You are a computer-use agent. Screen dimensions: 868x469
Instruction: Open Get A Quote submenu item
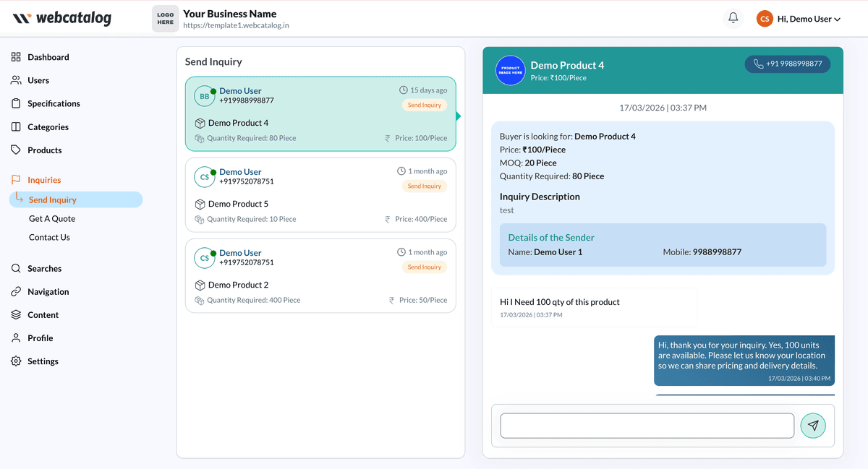[52, 218]
